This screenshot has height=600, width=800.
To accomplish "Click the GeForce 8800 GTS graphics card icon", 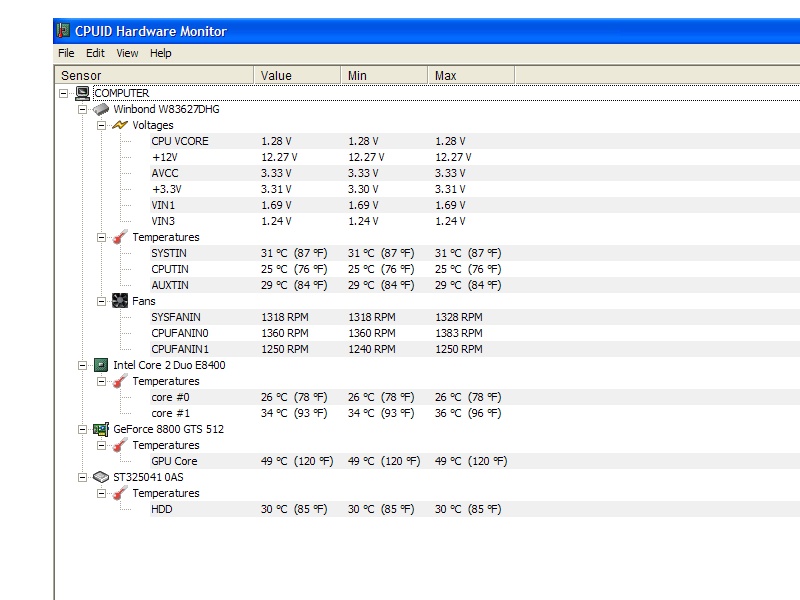I will click(101, 429).
